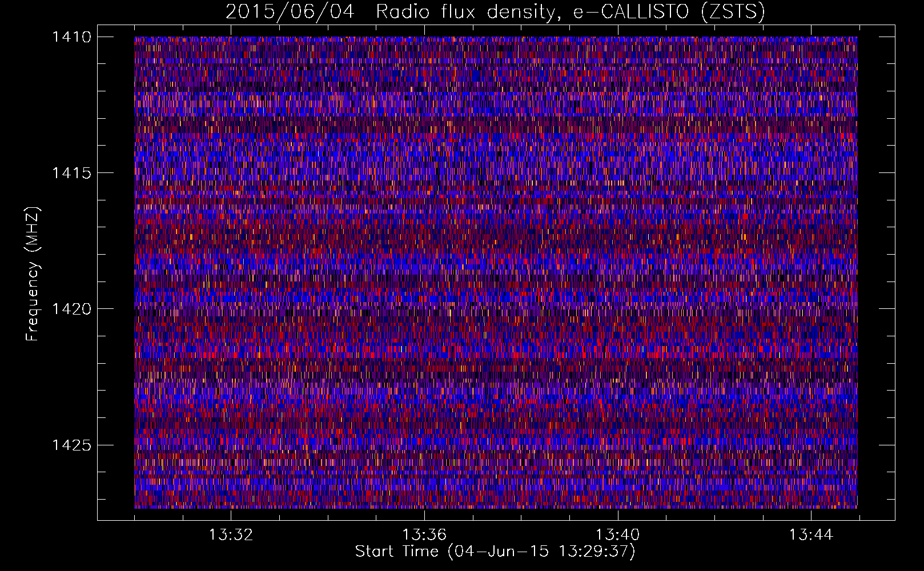This screenshot has height=571, width=924.
Task: Select the 'Frequency (MHZ)' axis label
Action: pos(33,274)
